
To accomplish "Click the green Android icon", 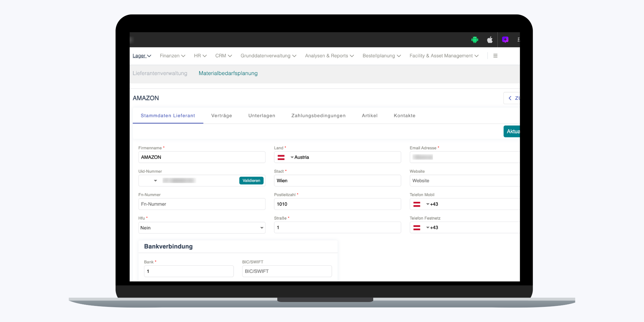I will 475,40.
